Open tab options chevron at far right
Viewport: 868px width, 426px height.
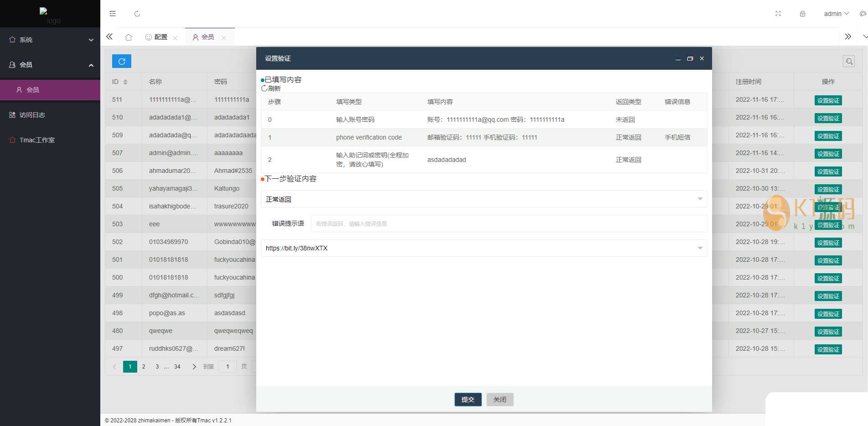pos(864,36)
